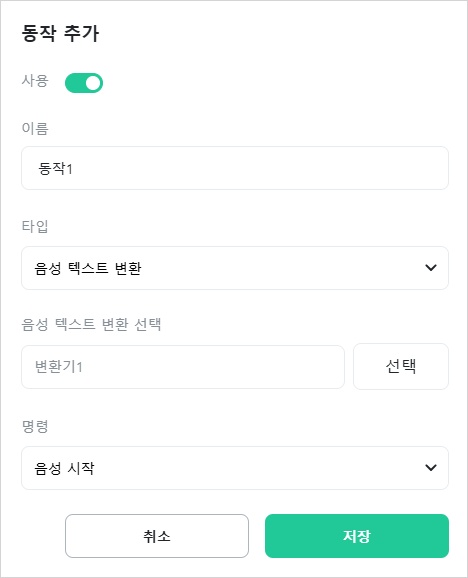Click the chevron arrow in the 명령 dropdown
Image resolution: width=468 pixels, height=578 pixels.
[x=430, y=468]
